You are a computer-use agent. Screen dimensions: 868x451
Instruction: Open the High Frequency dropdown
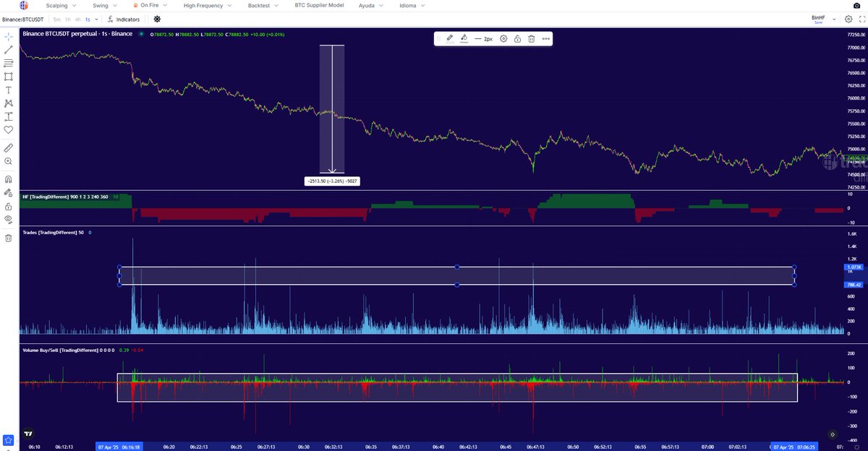207,5
